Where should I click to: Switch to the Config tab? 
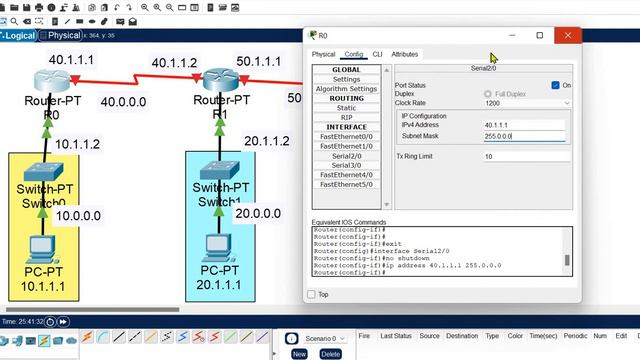coord(353,54)
